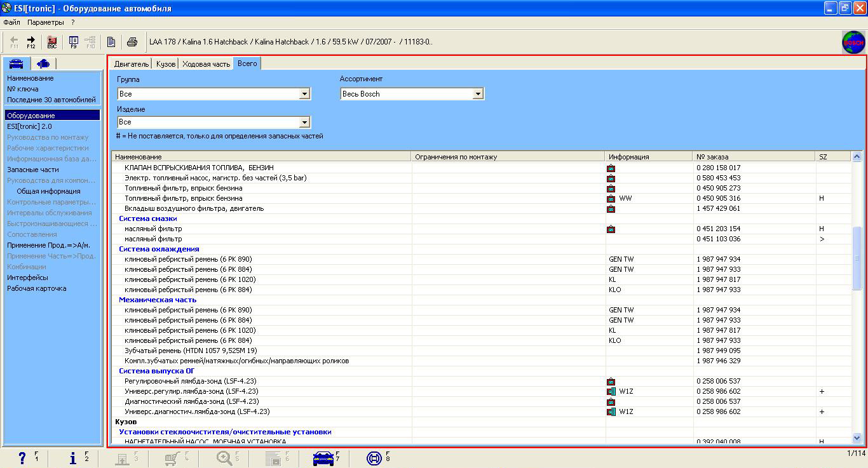
Task: Select row Компл.зубчатых ремней/натяжных/огибных/направляющих роликов
Action: tap(481, 361)
